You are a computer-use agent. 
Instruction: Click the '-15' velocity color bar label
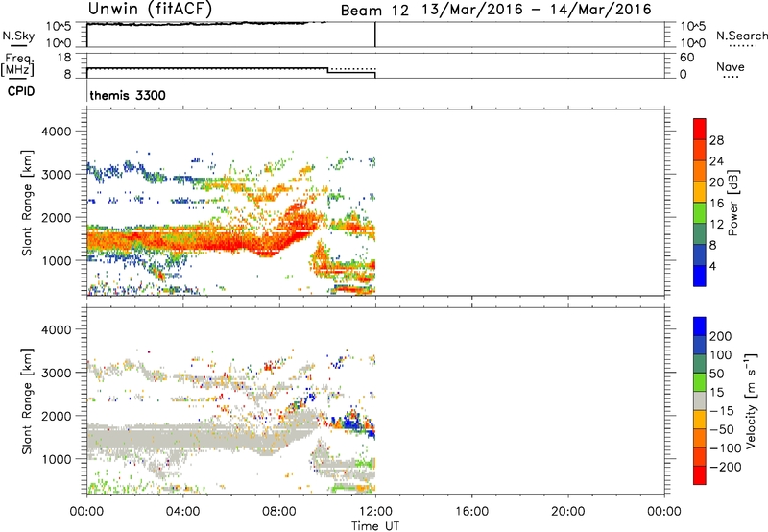722,411
